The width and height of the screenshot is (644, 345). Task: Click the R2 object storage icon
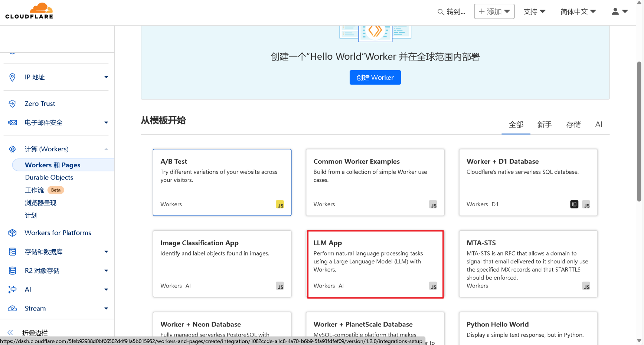pyautogui.click(x=12, y=271)
